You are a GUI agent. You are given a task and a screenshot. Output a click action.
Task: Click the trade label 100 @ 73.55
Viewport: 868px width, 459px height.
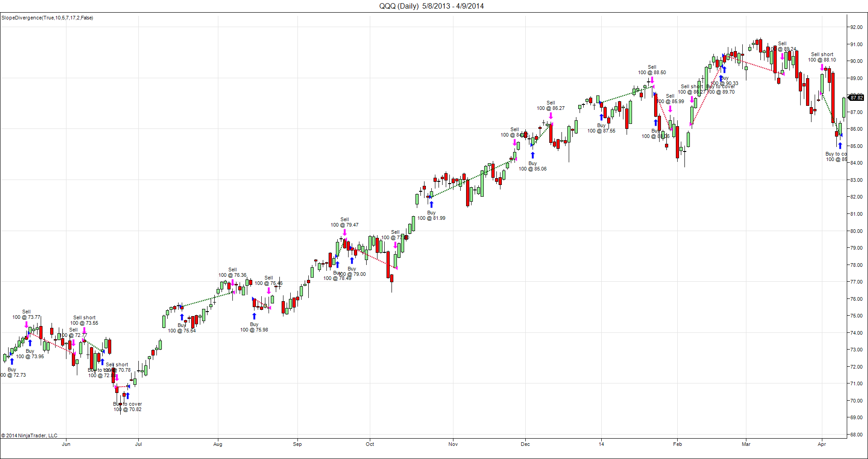point(84,323)
